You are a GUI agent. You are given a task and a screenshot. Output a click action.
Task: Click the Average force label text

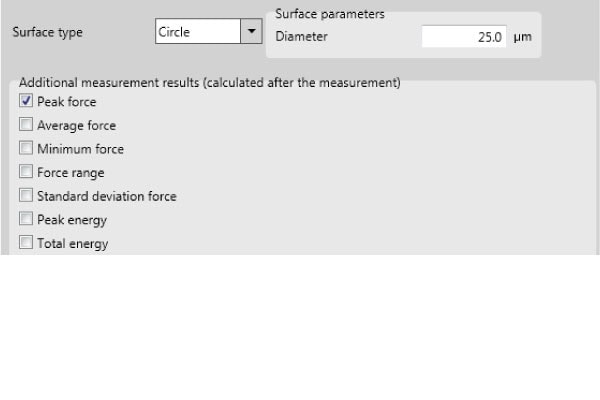coord(76,126)
